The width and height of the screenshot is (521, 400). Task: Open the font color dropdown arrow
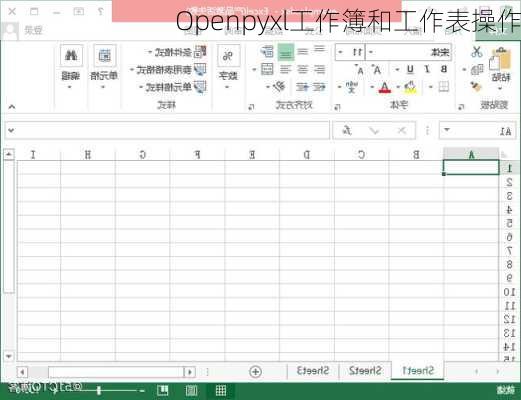(x=372, y=87)
